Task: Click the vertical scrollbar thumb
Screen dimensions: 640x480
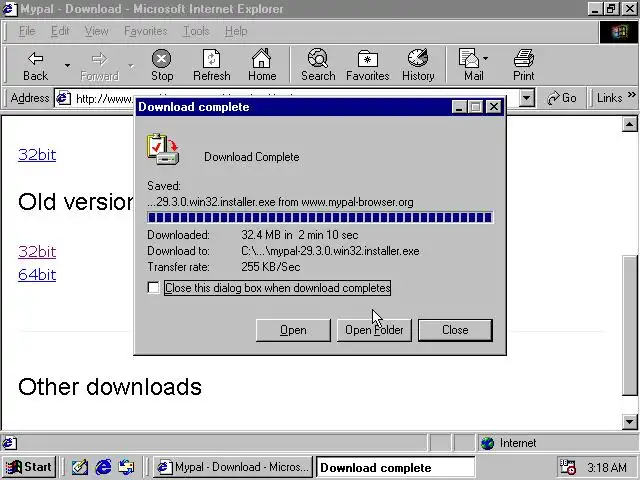Action: click(x=629, y=325)
